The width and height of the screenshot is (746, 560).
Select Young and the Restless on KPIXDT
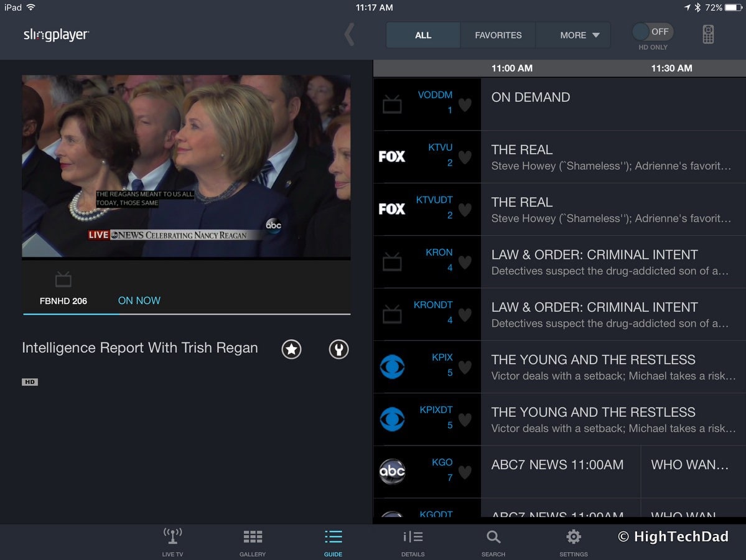tap(613, 419)
